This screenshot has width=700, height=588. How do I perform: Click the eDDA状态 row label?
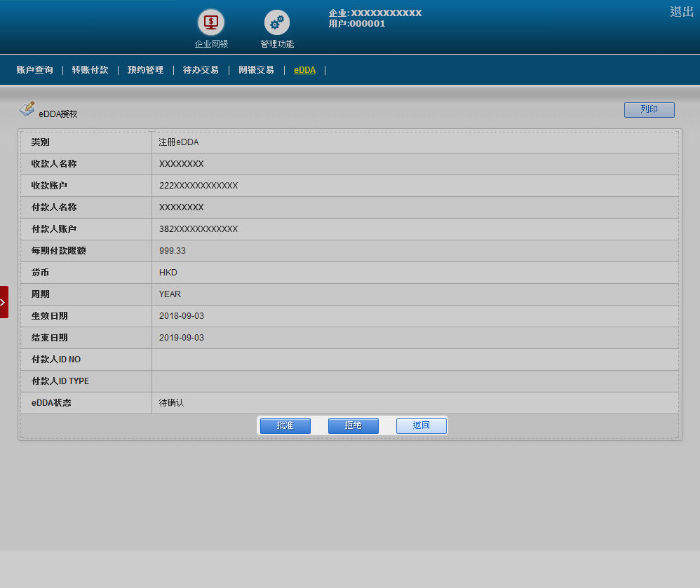(x=51, y=403)
